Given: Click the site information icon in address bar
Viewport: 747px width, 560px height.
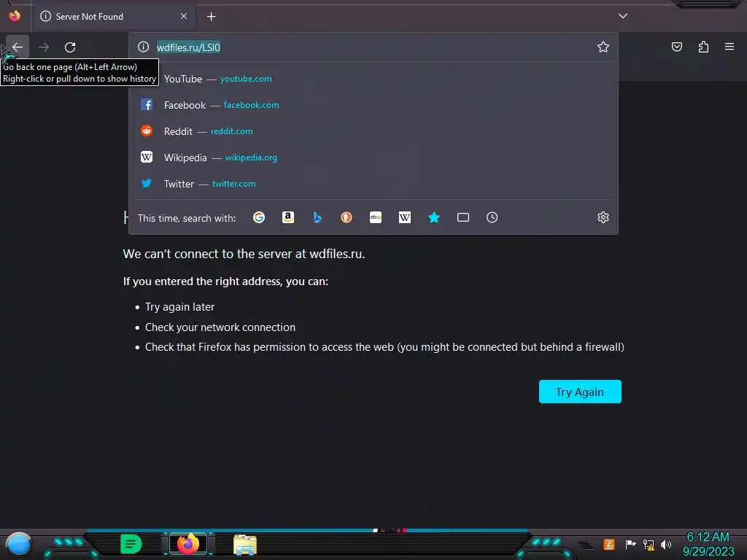Looking at the screenshot, I should pos(144,47).
